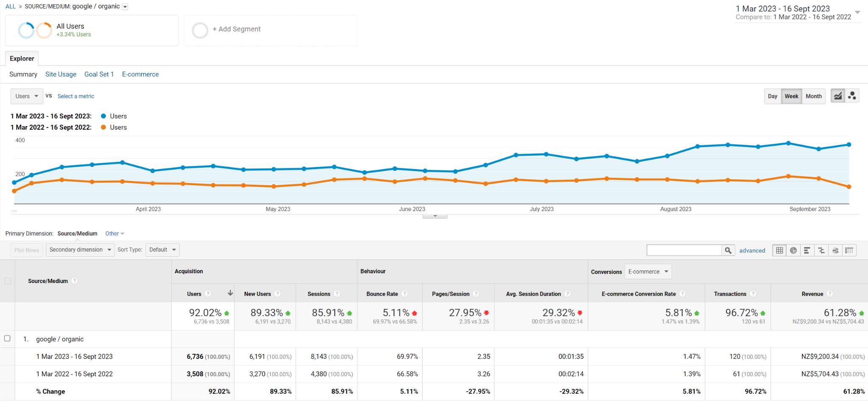Open help icon next to Pages/Session
This screenshot has width=868, height=403.
476,294
